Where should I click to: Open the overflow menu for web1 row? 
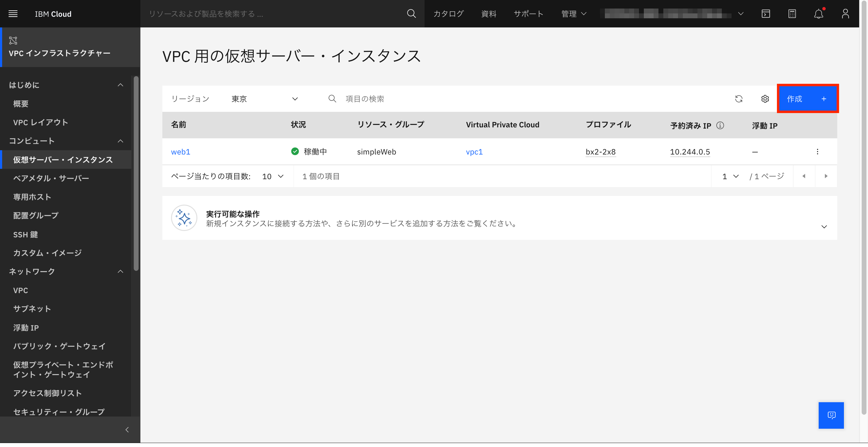click(x=817, y=152)
